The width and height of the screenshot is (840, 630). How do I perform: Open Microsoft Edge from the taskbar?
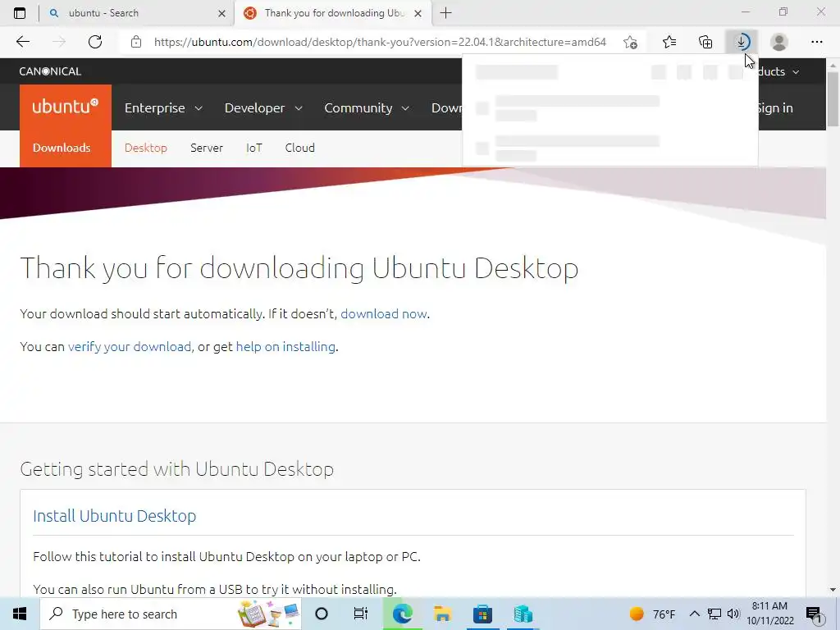click(402, 614)
